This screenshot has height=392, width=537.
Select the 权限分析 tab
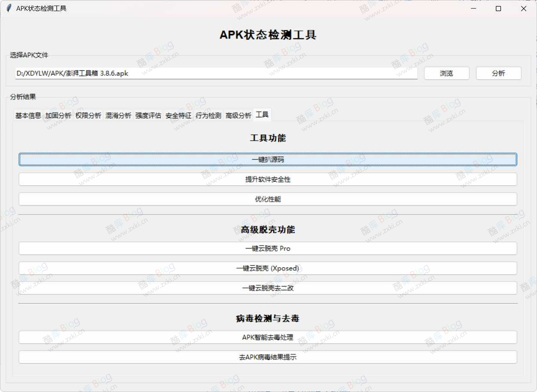coord(88,114)
